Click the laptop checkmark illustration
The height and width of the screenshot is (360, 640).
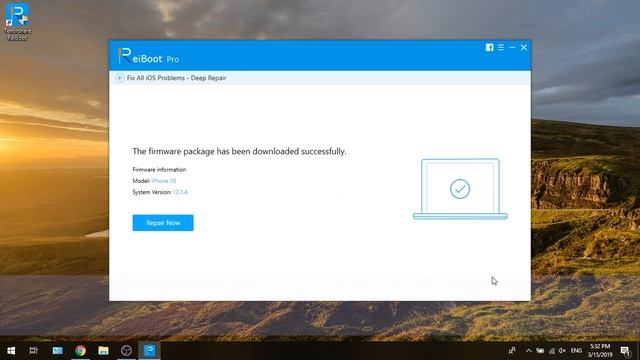point(460,189)
